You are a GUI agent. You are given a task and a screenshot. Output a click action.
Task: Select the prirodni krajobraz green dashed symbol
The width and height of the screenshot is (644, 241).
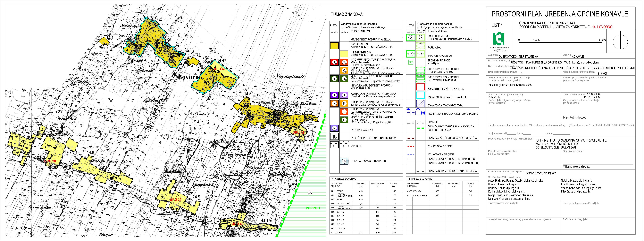(420, 70)
